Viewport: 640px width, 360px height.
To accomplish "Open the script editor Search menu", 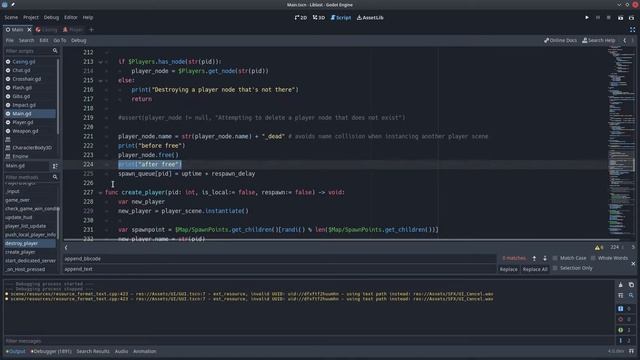I will (x=27, y=40).
